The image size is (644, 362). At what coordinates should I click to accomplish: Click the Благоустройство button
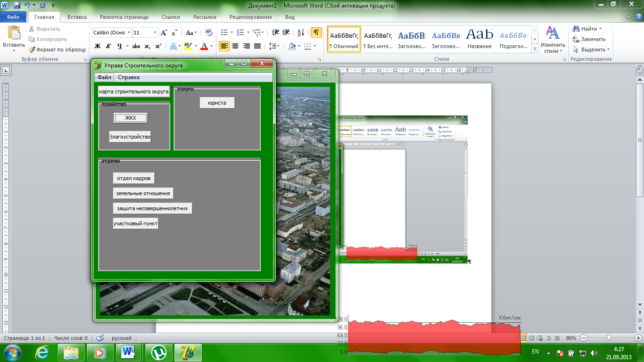click(x=130, y=137)
